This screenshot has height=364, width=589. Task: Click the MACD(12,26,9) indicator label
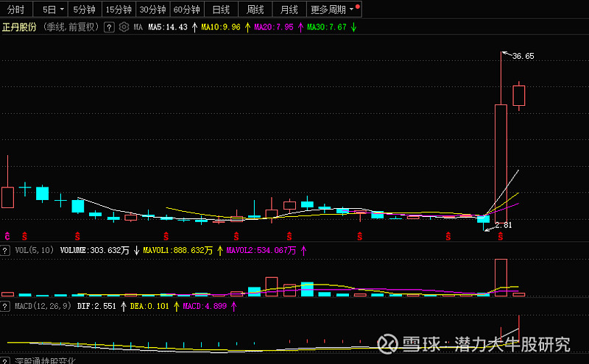(x=43, y=306)
